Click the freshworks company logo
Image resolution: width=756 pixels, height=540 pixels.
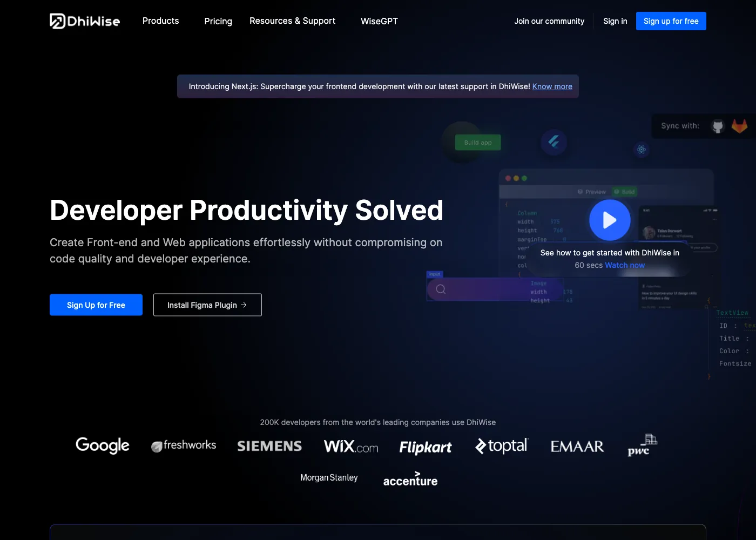tap(184, 446)
